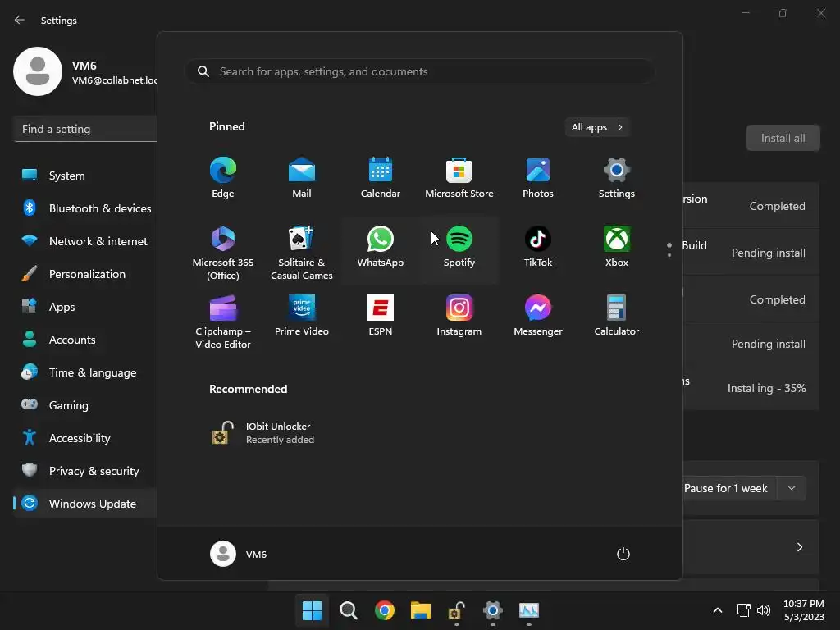Image resolution: width=840 pixels, height=630 pixels.
Task: Select Windows Update in sidebar
Action: coord(85,504)
